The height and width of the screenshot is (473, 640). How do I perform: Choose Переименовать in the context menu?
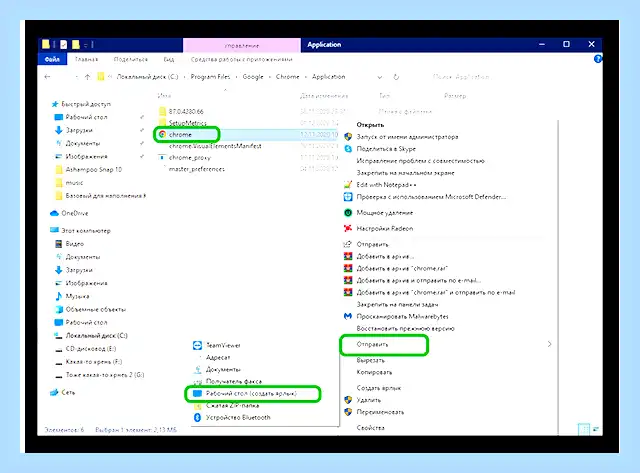(x=380, y=412)
